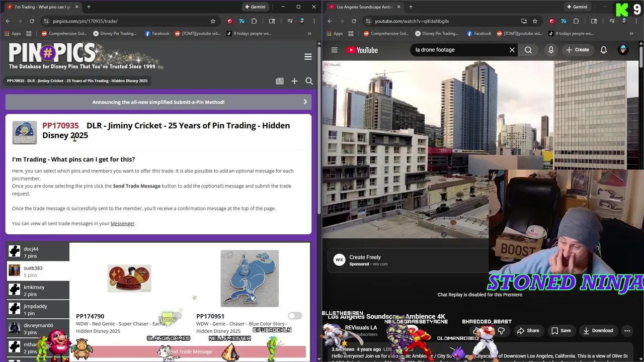
Task: Open the blue Genie pin thumbnail
Action: (250, 279)
